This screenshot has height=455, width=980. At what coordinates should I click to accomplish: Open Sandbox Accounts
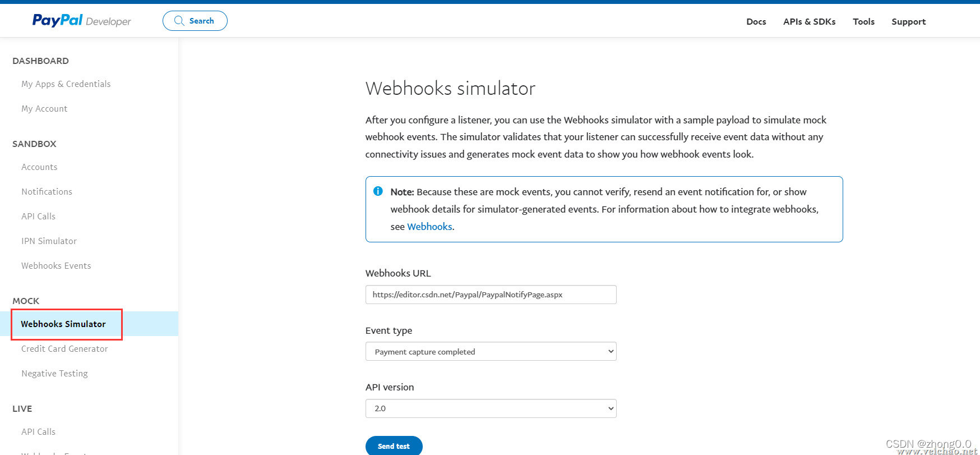coord(39,167)
